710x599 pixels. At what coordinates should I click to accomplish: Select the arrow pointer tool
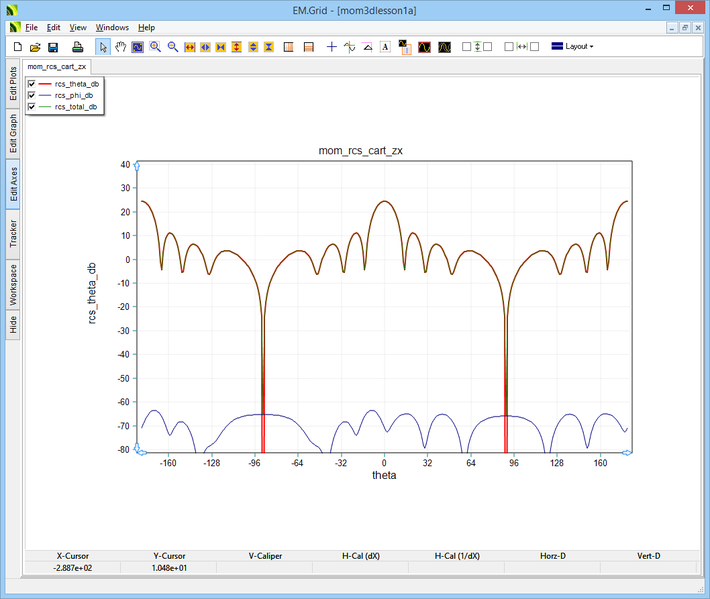(x=103, y=47)
